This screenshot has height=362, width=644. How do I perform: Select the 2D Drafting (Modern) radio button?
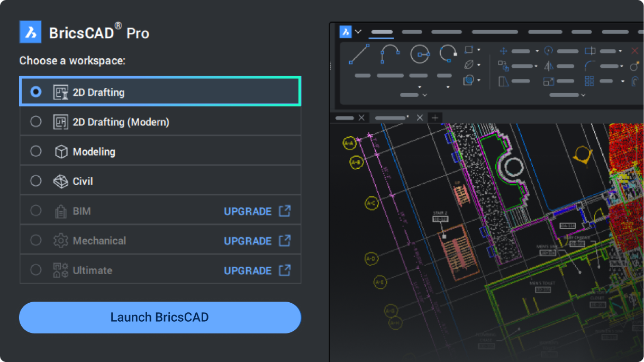pyautogui.click(x=35, y=121)
